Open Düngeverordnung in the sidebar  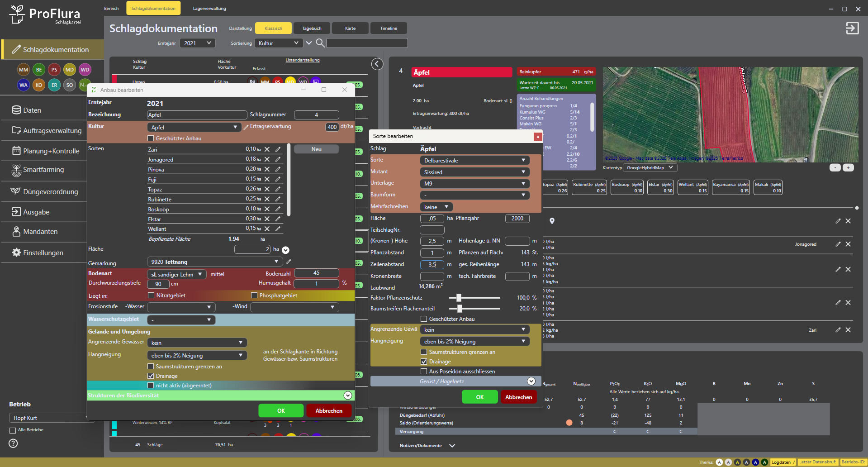[x=50, y=192]
